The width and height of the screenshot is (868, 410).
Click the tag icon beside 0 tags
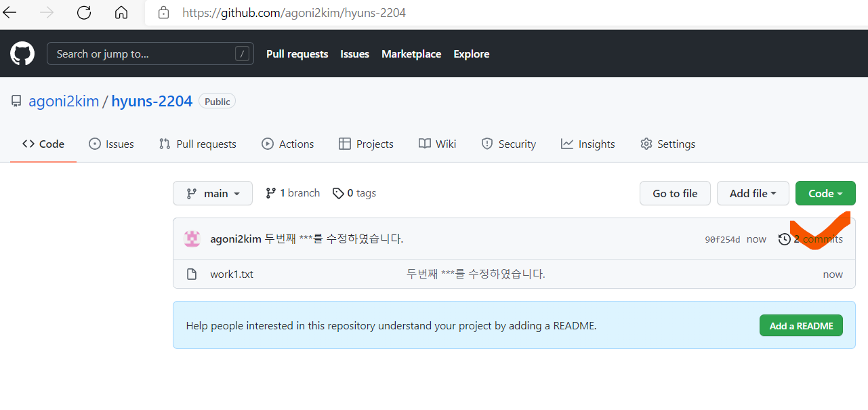tap(338, 193)
